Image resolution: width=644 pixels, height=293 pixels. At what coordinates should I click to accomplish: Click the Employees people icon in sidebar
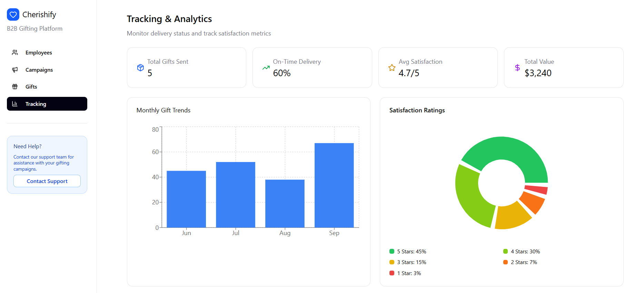coord(15,52)
